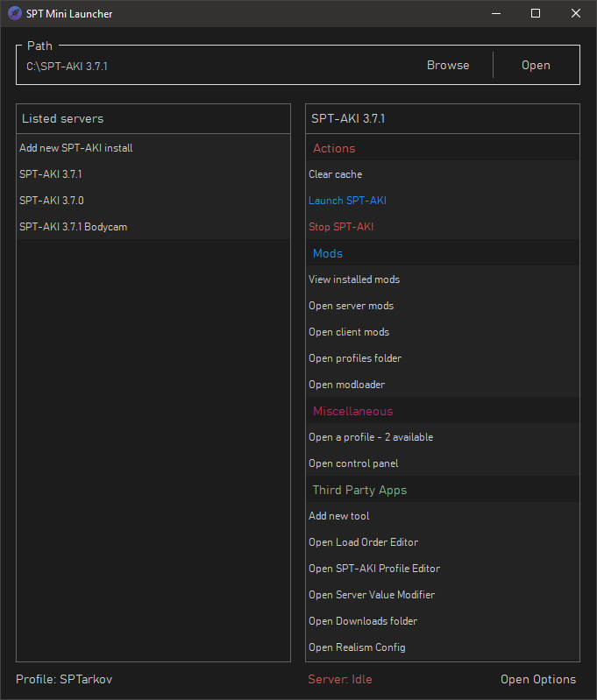
Task: Click Open Options at the bottom right
Action: click(x=538, y=680)
